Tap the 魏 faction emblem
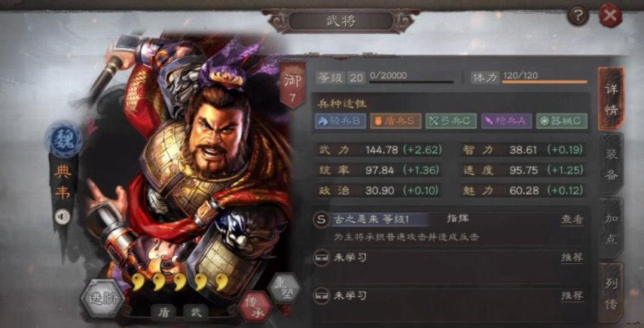 63,139
